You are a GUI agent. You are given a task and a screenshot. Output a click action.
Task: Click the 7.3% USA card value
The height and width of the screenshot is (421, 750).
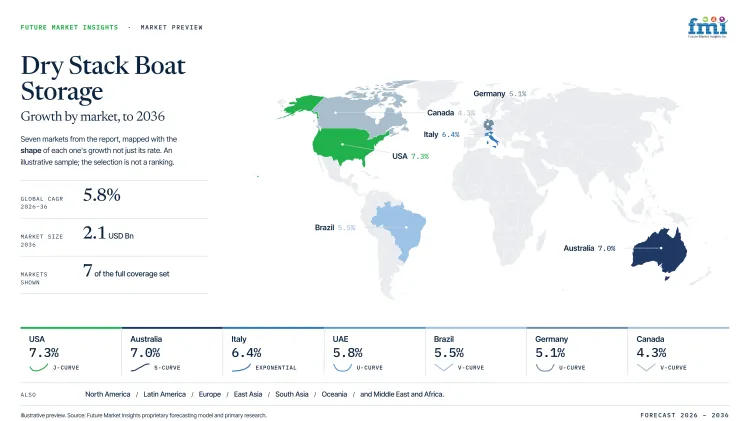click(44, 353)
